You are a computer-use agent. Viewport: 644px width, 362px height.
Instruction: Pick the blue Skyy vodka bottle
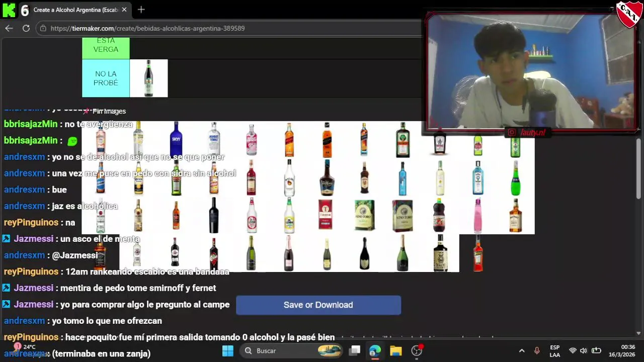tap(176, 140)
